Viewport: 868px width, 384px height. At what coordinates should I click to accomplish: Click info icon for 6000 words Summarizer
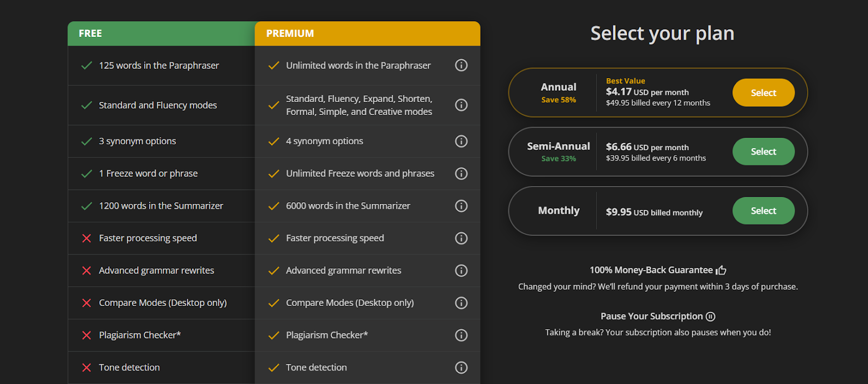pos(461,206)
